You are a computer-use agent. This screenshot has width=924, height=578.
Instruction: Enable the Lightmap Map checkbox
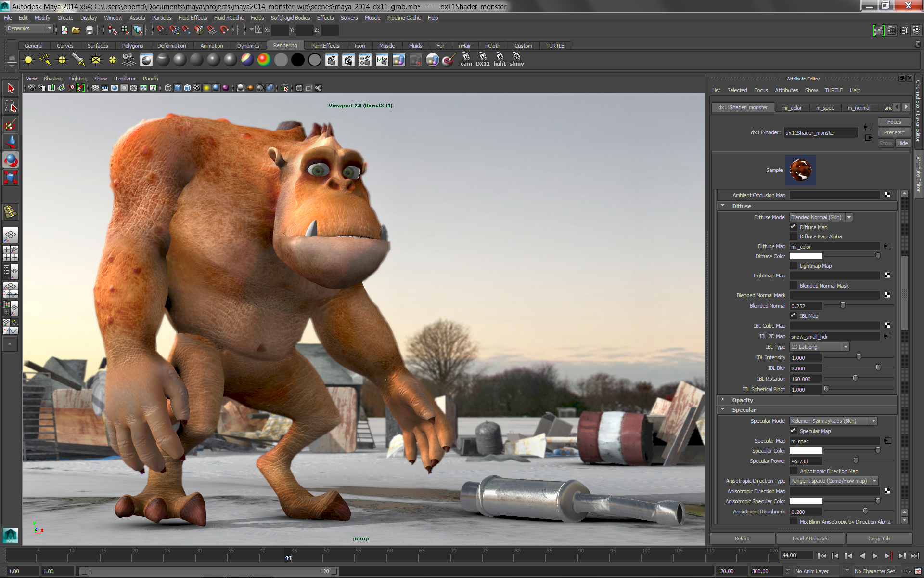pyautogui.click(x=794, y=266)
